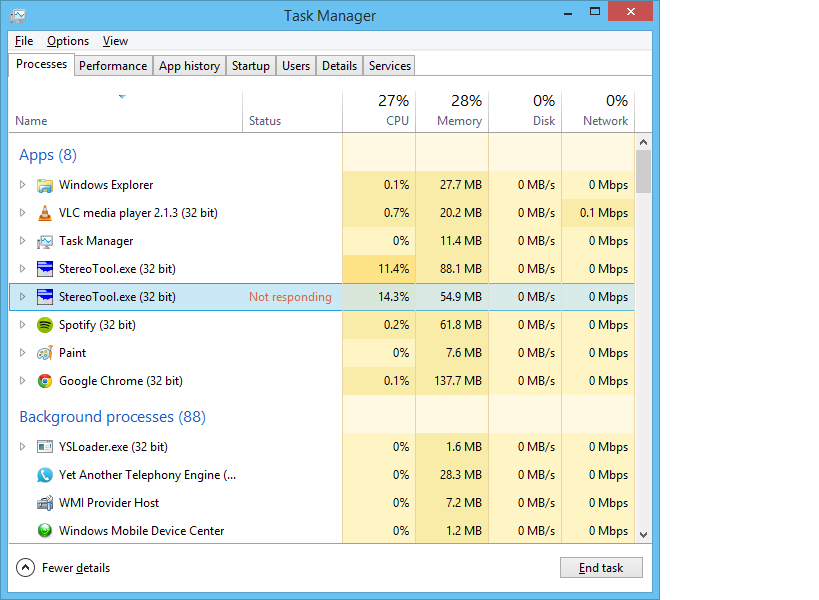
Task: Select the Spotify (32 bit) row name
Action: coord(97,325)
